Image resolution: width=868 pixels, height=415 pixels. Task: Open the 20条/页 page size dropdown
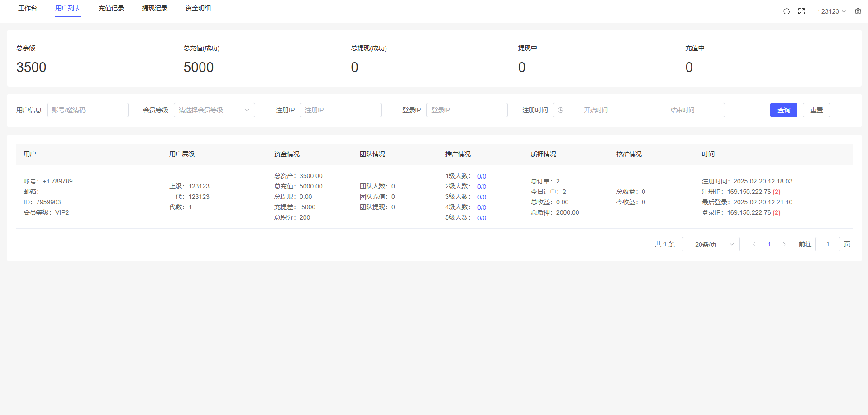coord(711,244)
